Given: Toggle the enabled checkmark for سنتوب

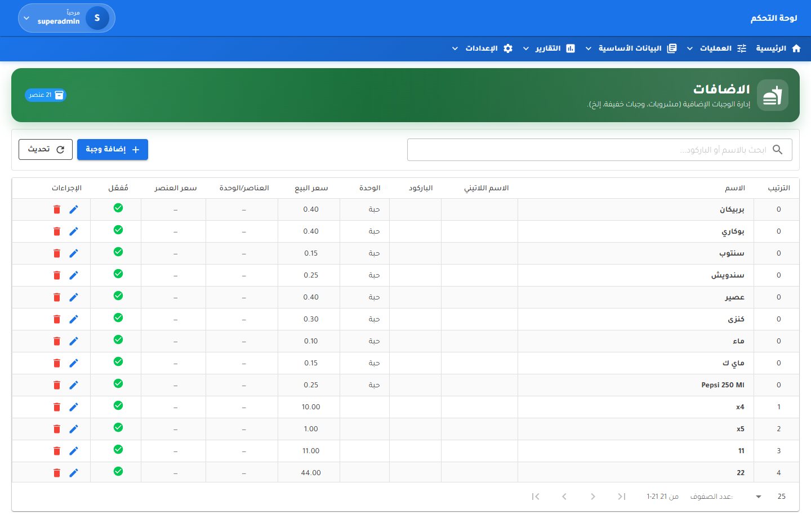Looking at the screenshot, I should click(x=118, y=252).
